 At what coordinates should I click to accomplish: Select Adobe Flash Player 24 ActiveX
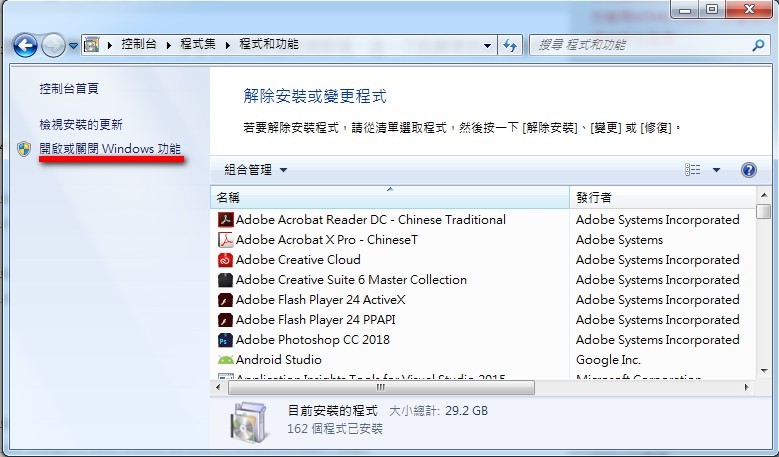click(x=320, y=300)
